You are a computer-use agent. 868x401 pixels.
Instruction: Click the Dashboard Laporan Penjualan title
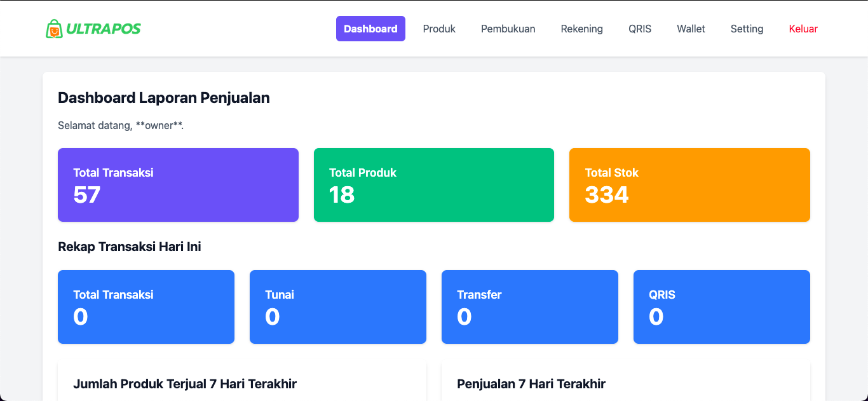coord(164,98)
